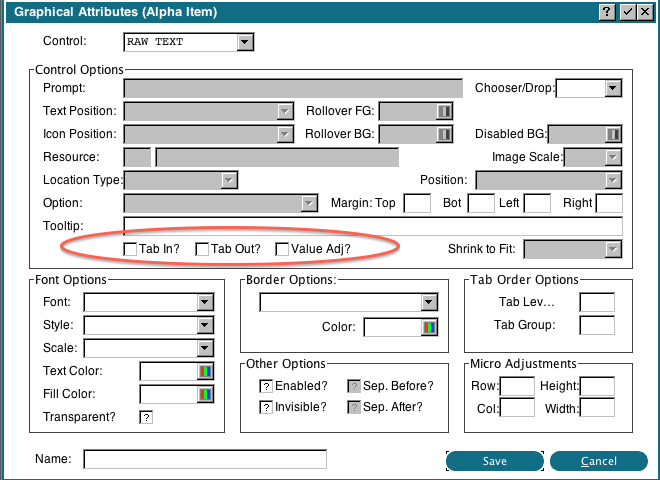Click the Name input field

tap(205, 460)
